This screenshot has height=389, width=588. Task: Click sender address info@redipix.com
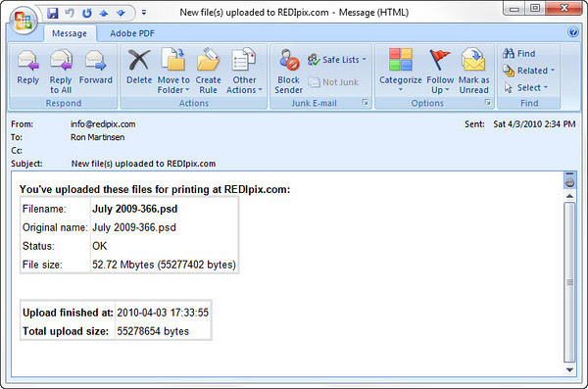click(x=103, y=124)
